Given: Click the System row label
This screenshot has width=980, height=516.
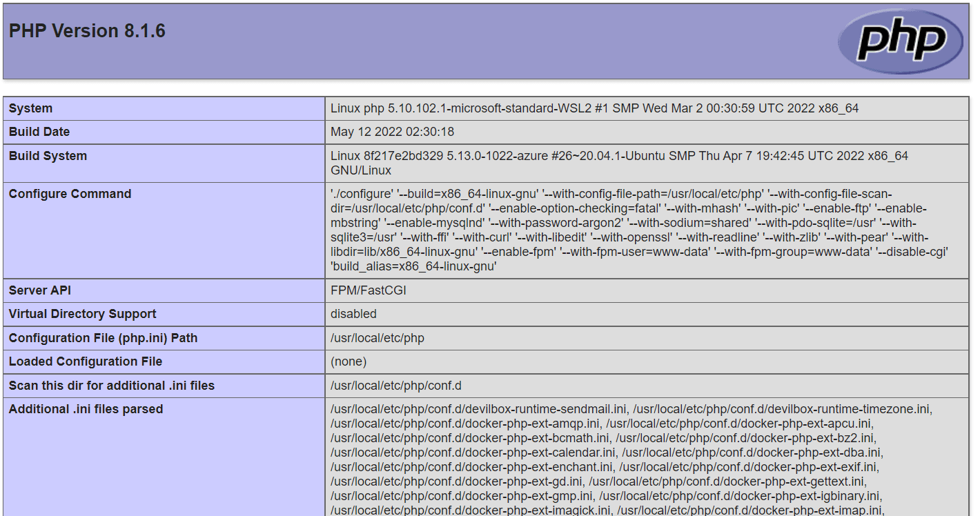Looking at the screenshot, I should (x=30, y=108).
